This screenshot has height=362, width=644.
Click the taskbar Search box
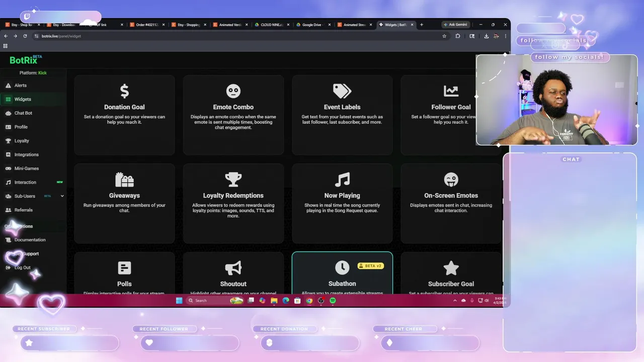(215, 301)
